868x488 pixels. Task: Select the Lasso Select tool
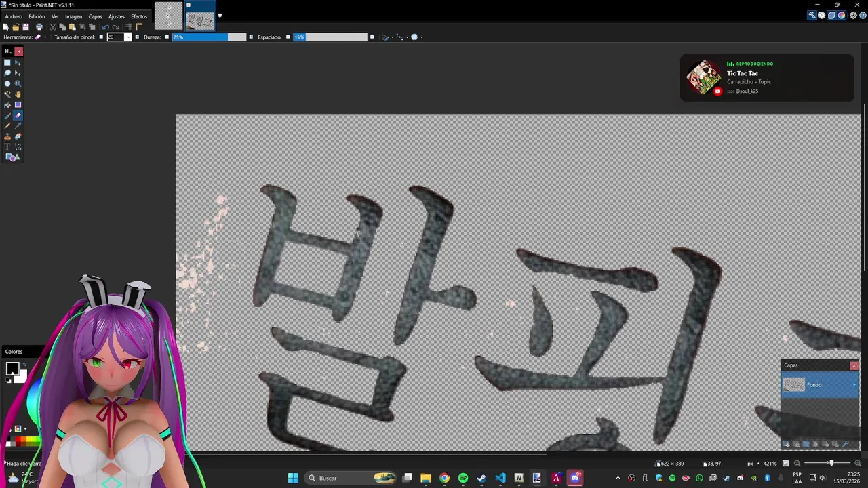click(7, 73)
